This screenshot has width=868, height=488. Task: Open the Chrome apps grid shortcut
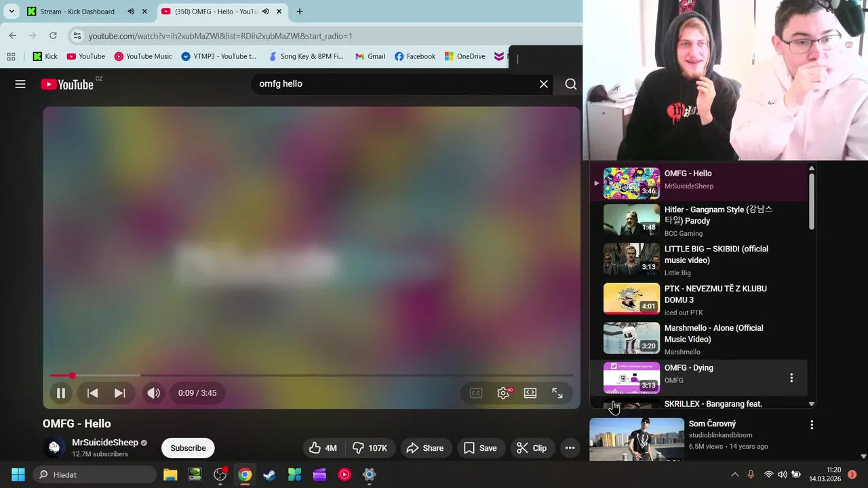(x=11, y=56)
